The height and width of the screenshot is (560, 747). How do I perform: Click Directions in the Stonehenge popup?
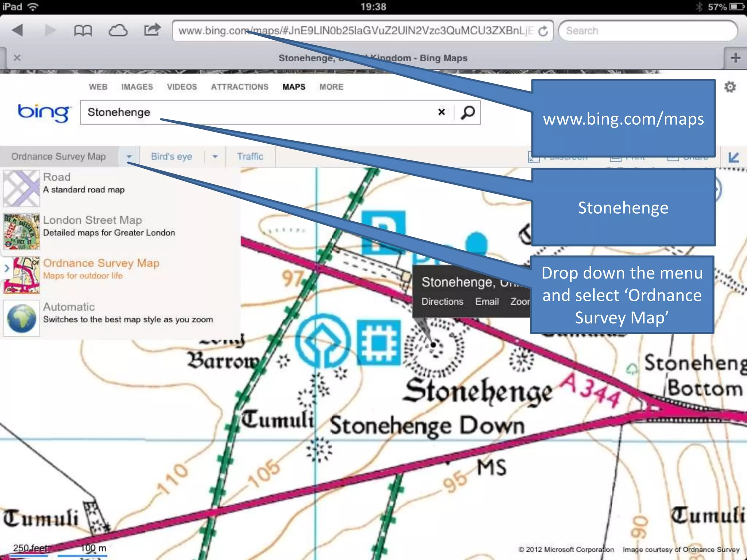(x=442, y=302)
